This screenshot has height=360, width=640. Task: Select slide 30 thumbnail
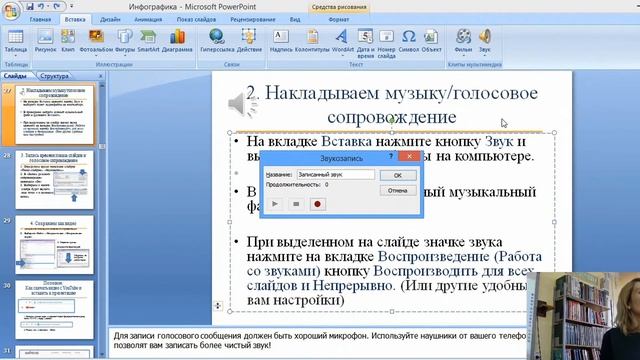[54, 310]
